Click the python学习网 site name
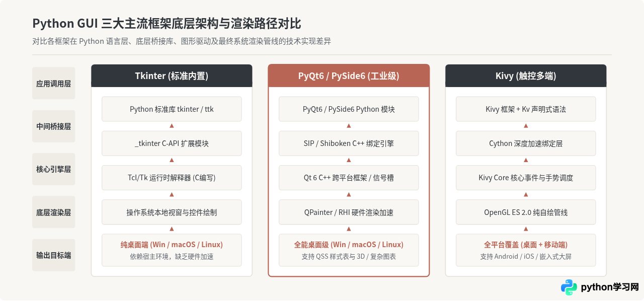 coord(610,287)
